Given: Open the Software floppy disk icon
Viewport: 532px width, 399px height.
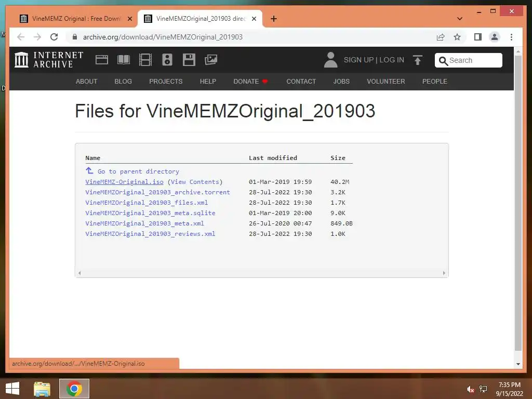Looking at the screenshot, I should click(x=189, y=60).
